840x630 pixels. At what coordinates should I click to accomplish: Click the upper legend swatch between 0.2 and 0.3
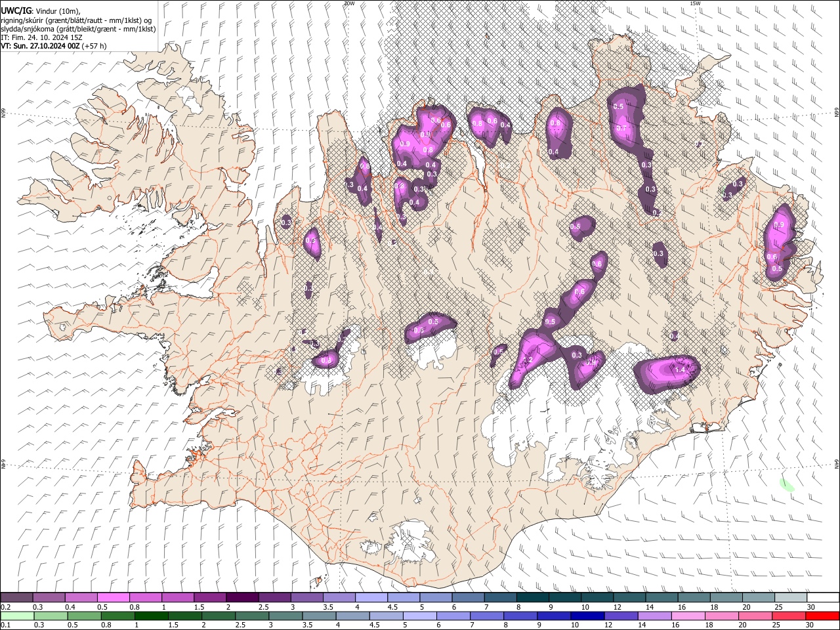click(16, 598)
